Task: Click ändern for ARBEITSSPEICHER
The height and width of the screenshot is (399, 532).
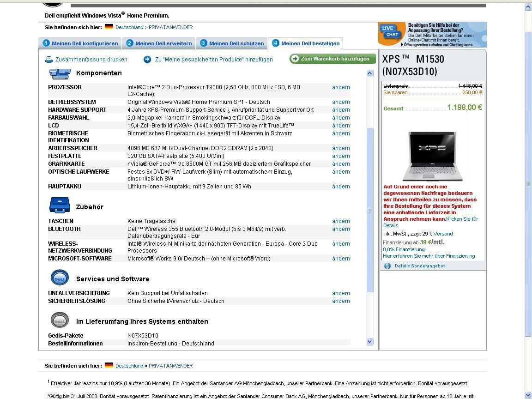Action: (341, 148)
